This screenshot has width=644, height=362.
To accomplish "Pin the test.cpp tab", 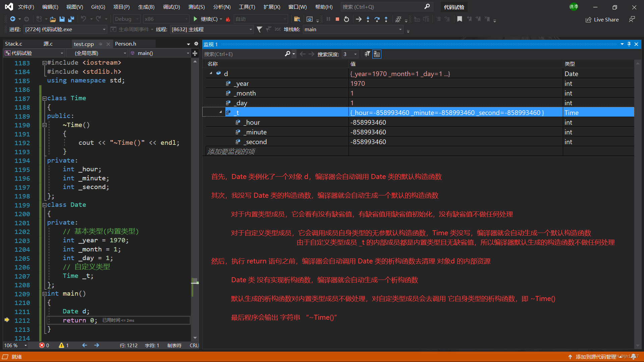I will (x=100, y=44).
